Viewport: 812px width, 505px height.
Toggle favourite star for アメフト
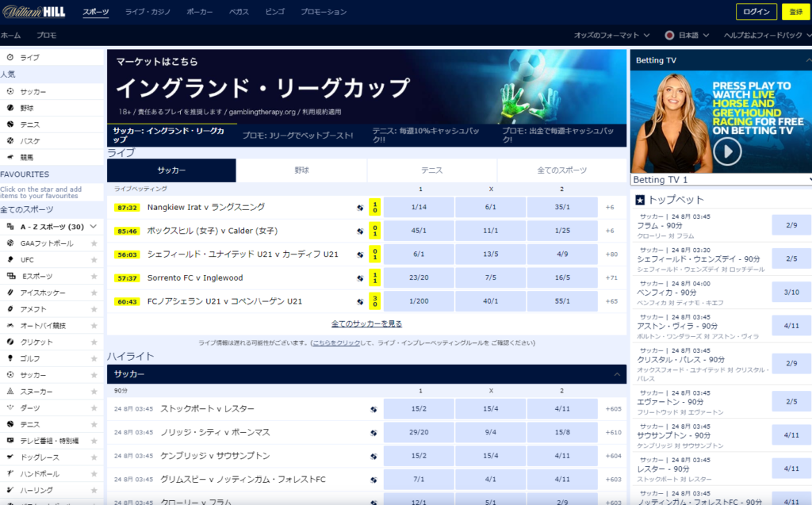click(94, 308)
